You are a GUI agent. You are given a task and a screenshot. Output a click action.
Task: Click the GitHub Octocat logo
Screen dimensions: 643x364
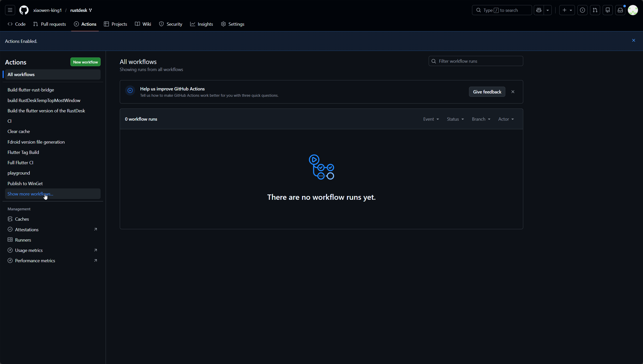click(24, 10)
